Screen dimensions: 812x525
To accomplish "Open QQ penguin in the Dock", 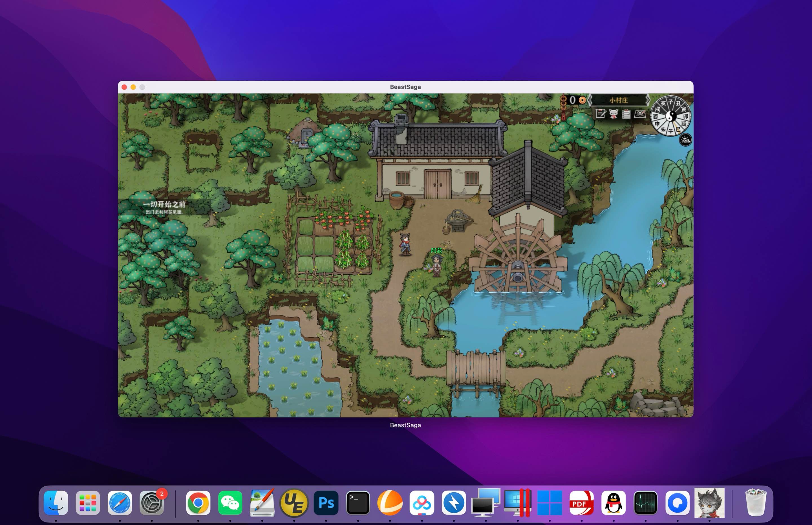I will click(614, 503).
